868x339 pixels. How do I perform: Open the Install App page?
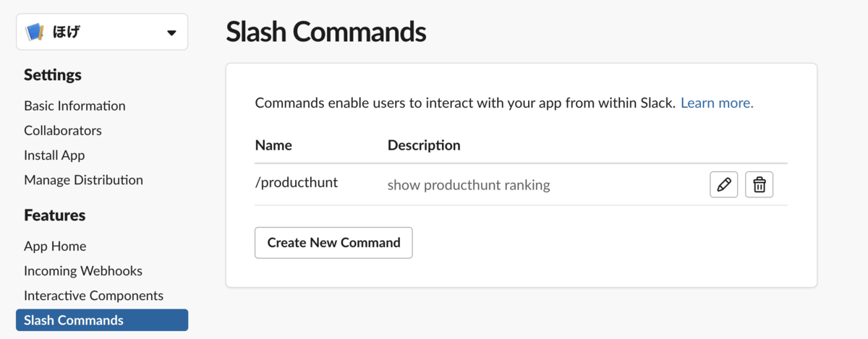54,155
